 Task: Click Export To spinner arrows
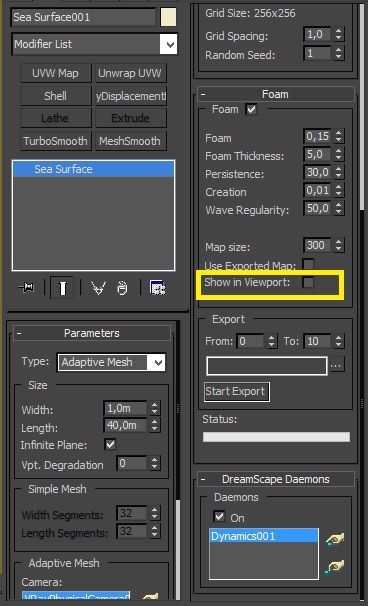coord(339,341)
